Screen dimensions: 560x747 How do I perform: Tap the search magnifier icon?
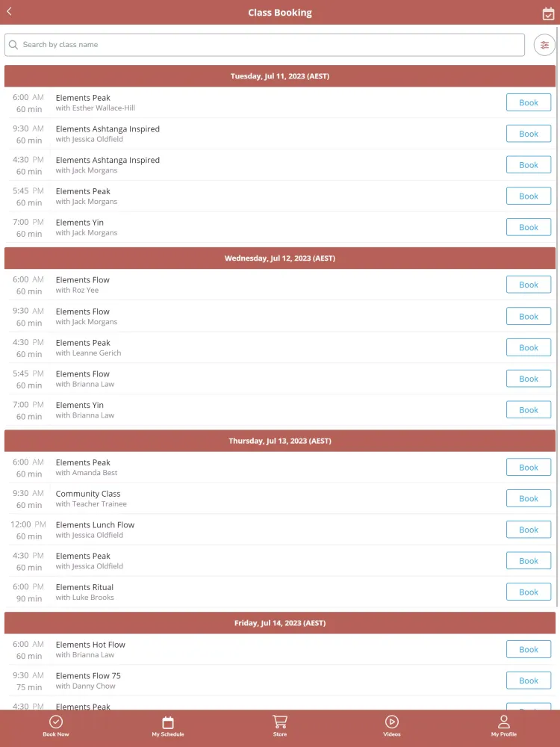13,45
